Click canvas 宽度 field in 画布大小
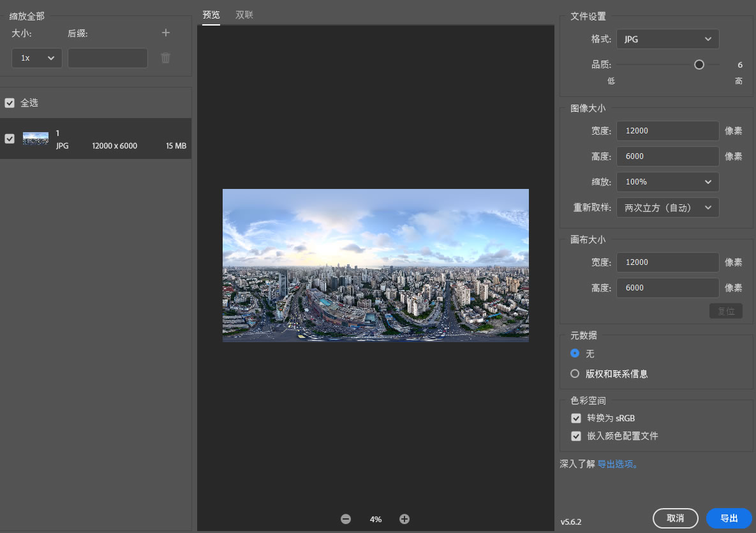The image size is (756, 533). pyautogui.click(x=668, y=262)
